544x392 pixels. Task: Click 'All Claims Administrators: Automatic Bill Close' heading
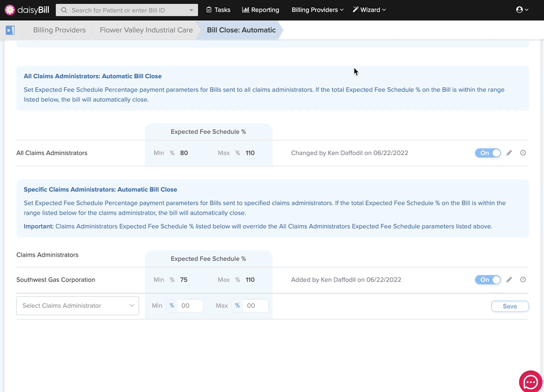tap(92, 76)
